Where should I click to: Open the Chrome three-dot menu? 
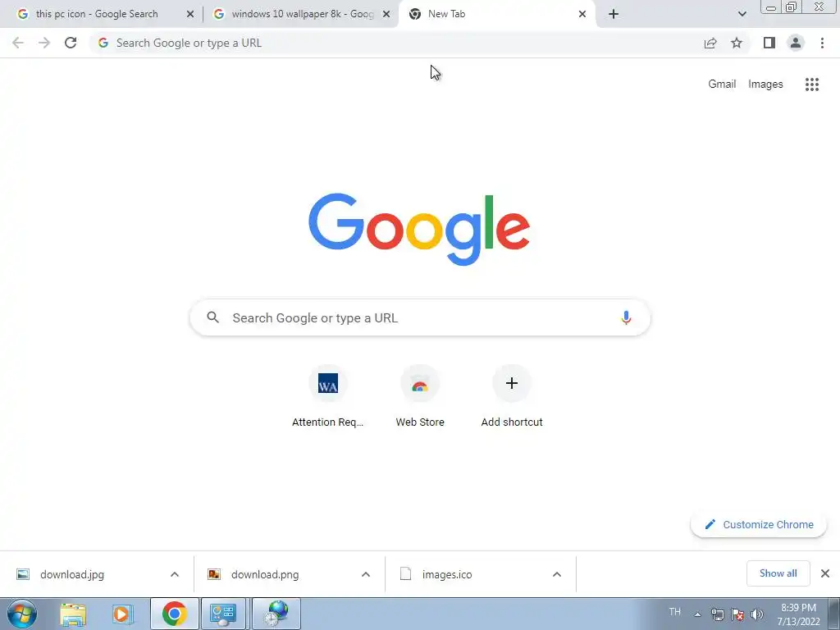[x=822, y=43]
